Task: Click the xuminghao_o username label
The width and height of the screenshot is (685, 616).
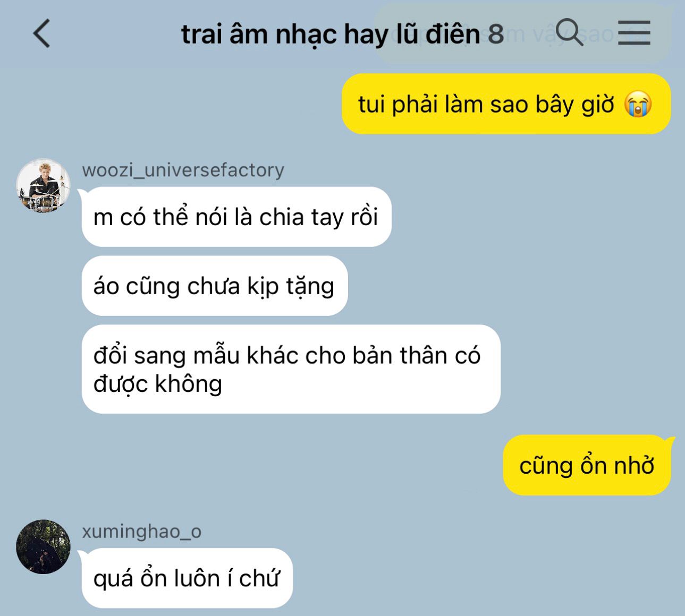Action: click(142, 531)
